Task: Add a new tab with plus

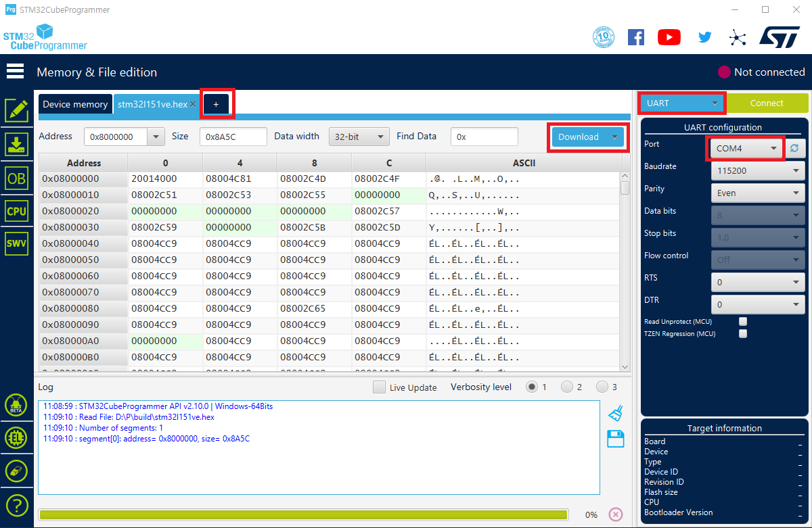Action: coord(217,104)
